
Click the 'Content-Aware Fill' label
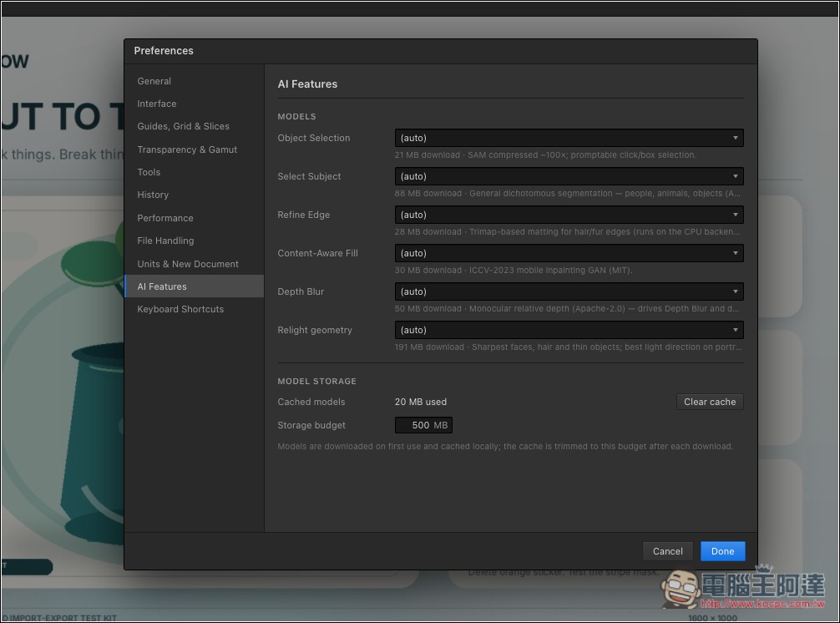point(317,253)
